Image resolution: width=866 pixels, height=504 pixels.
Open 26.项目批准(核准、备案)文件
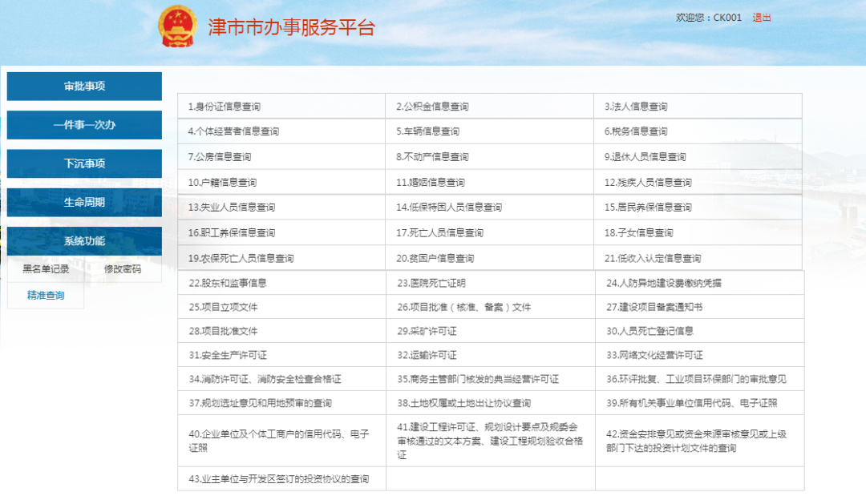pyautogui.click(x=464, y=307)
